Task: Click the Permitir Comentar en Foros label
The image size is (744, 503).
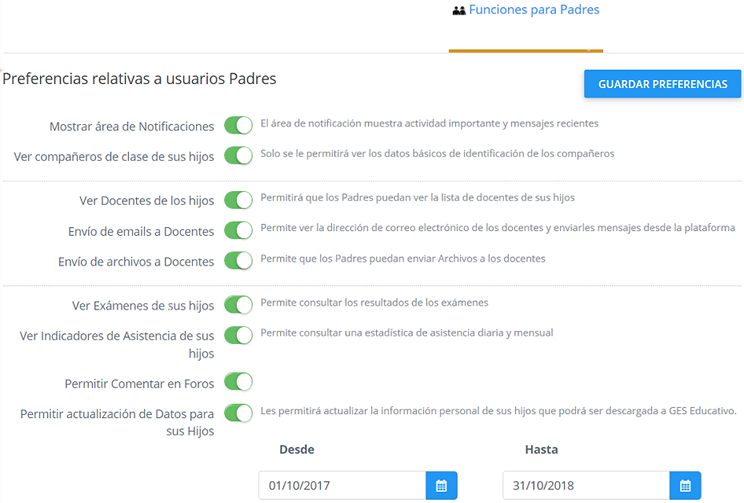Action: pos(142,383)
